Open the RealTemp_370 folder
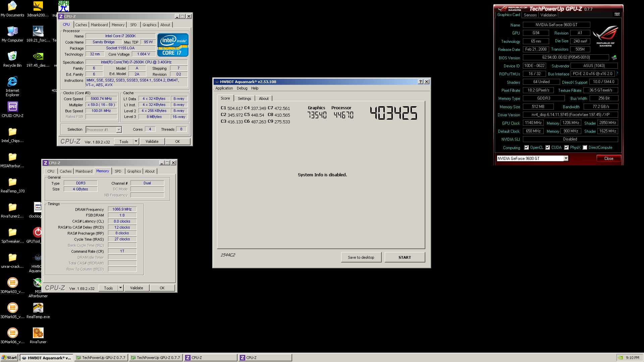This screenshot has height=362, width=644. (12, 185)
